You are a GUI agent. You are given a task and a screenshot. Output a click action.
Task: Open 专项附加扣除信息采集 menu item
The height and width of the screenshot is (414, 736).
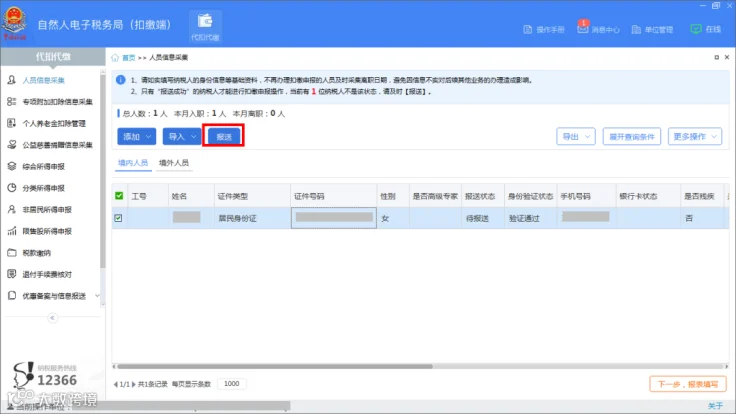(57, 102)
